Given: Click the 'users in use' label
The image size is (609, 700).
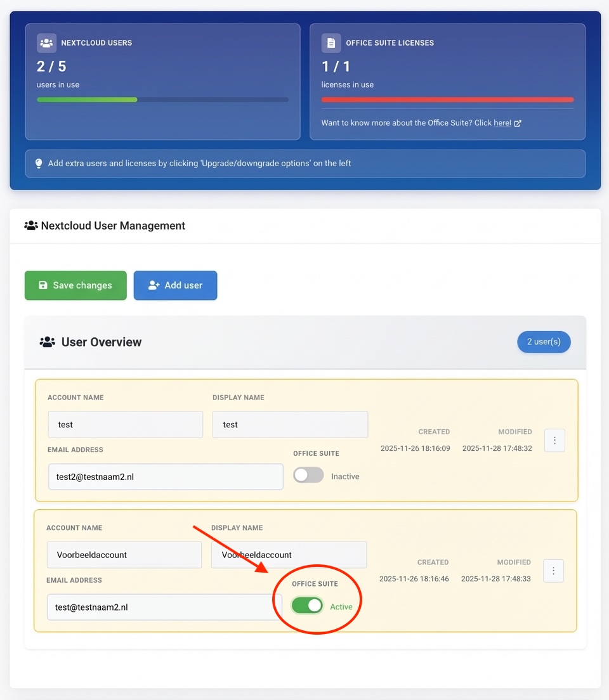Looking at the screenshot, I should tap(58, 85).
